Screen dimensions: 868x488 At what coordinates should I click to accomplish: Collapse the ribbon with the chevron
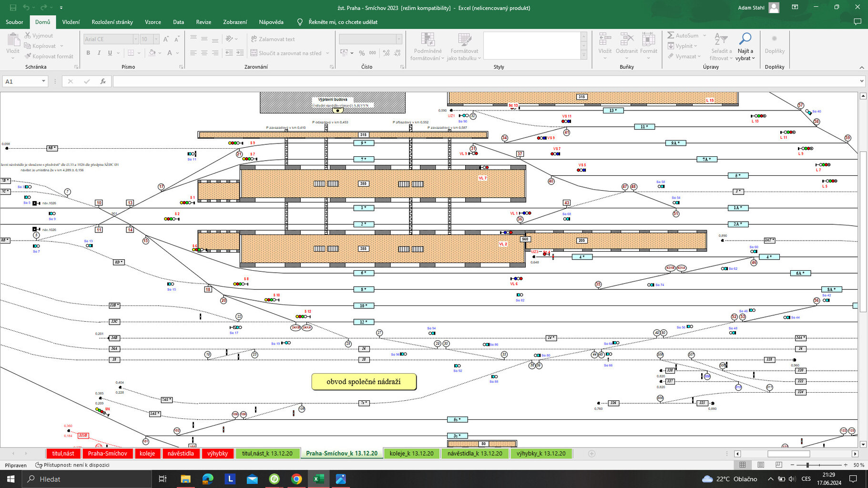click(861, 67)
